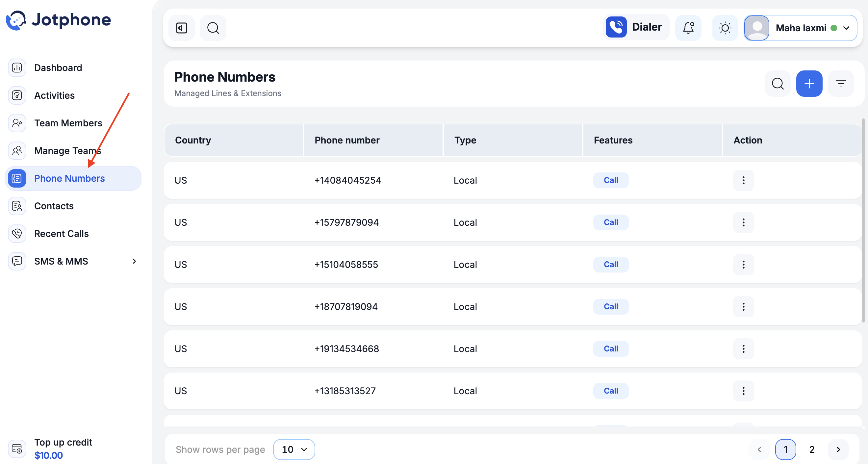Open Recent Calls page
868x464 pixels.
tap(73, 234)
